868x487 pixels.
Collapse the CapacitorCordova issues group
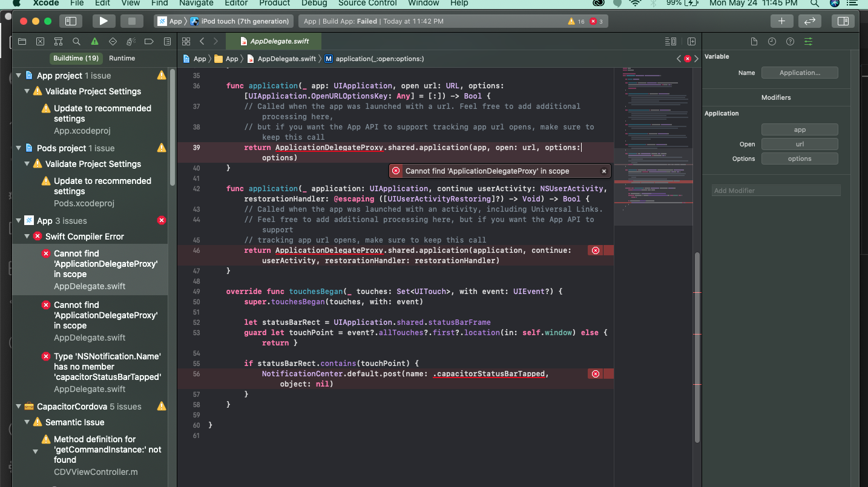pyautogui.click(x=18, y=406)
